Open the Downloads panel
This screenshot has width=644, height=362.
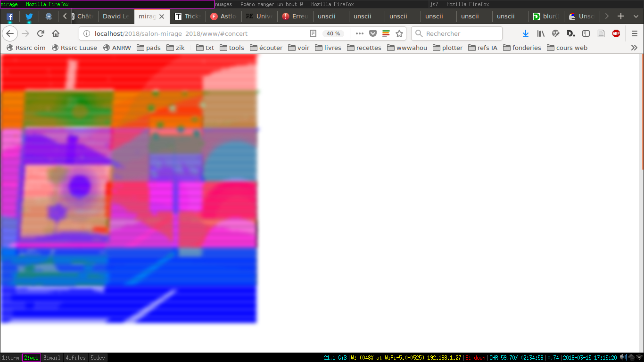[x=526, y=33]
